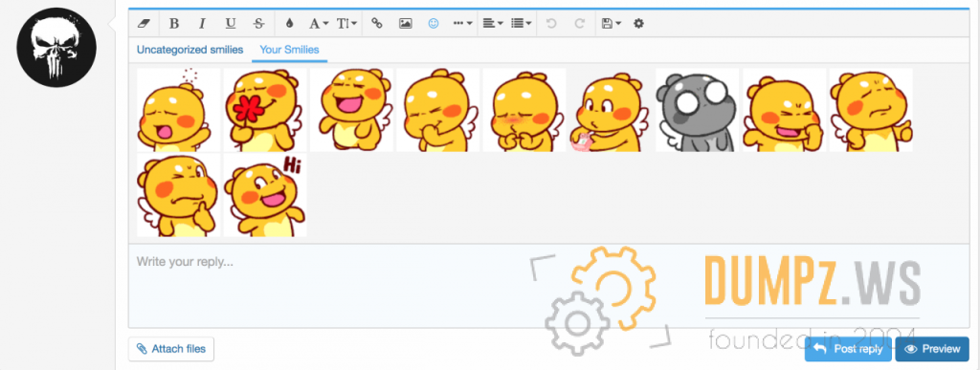Screen dimensions: 980x370
Task: Expand the font family dropdown
Action: click(x=319, y=24)
